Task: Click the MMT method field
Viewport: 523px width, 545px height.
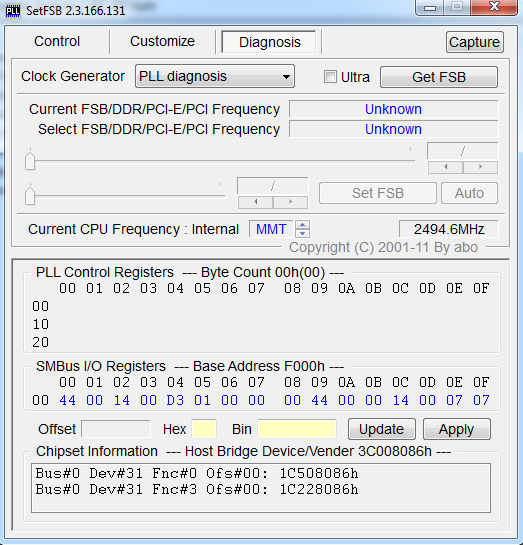Action: tap(271, 229)
